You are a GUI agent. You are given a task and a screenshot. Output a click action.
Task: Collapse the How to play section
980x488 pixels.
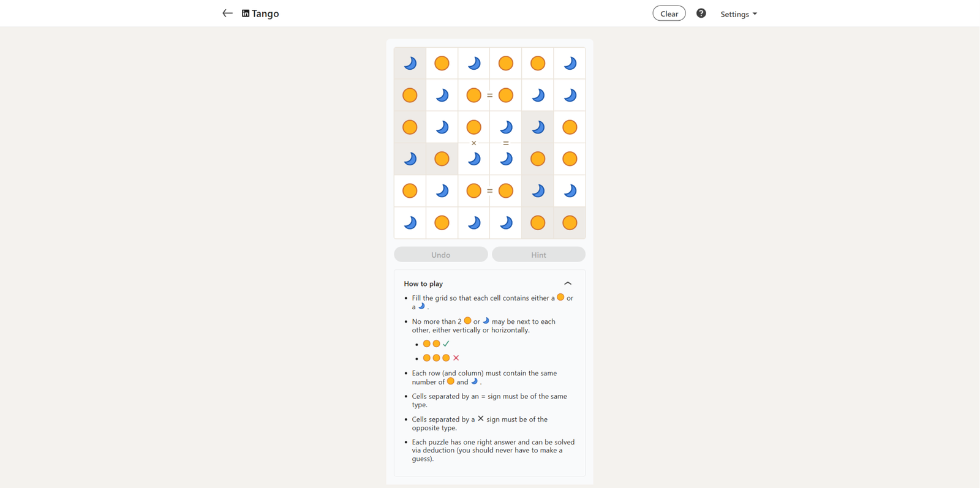(568, 283)
